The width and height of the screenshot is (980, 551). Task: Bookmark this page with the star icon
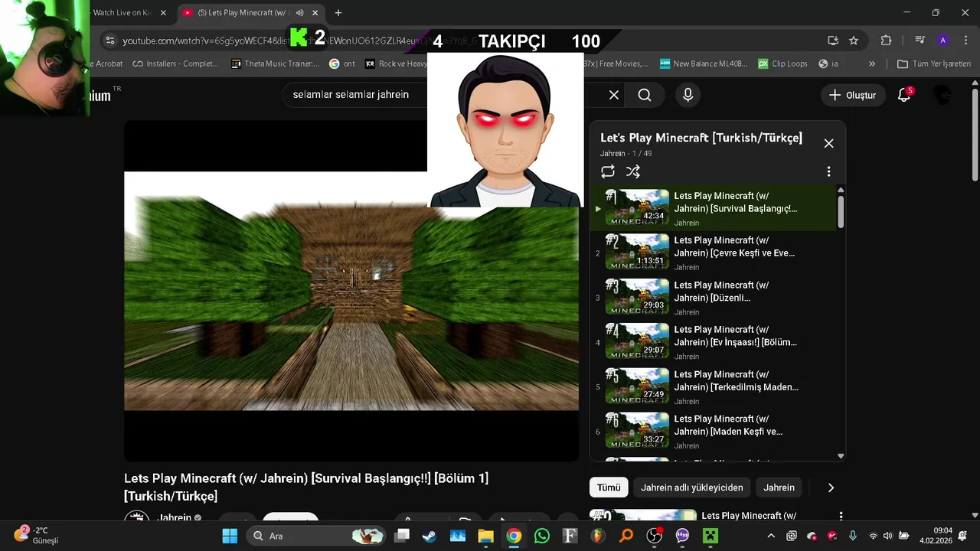coord(854,41)
